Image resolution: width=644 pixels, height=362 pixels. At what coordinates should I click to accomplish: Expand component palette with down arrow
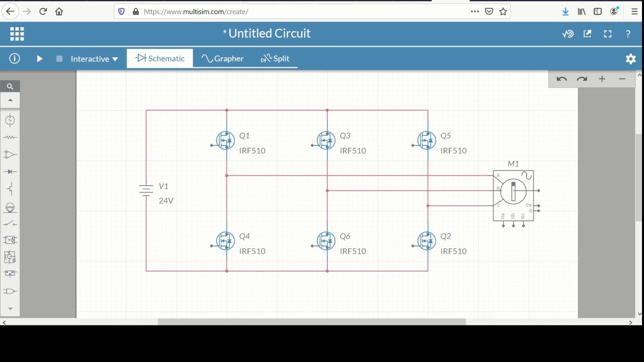coord(10,309)
